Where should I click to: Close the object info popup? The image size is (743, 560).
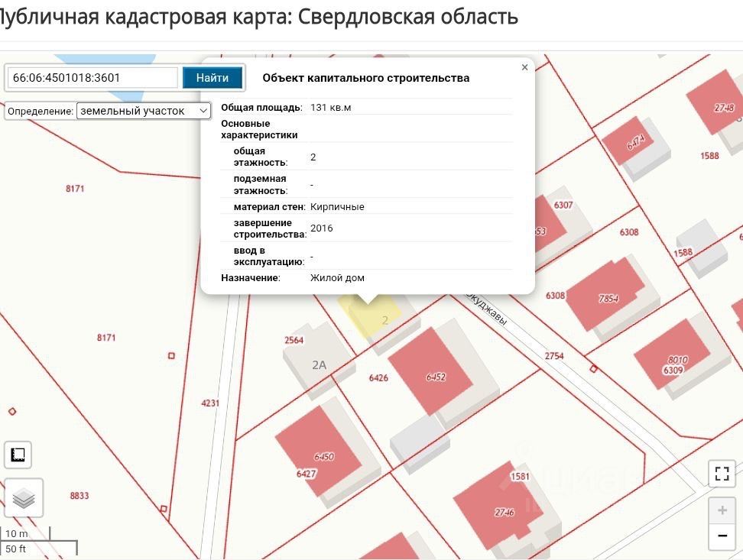(524, 67)
